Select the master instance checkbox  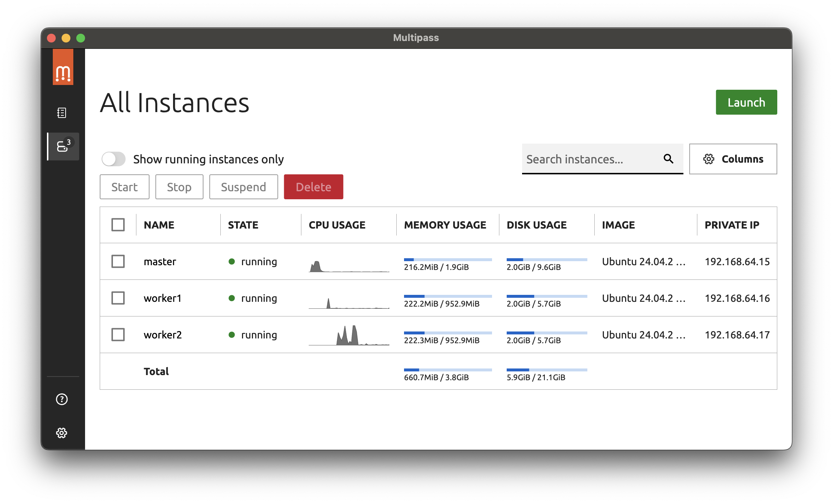tap(118, 262)
